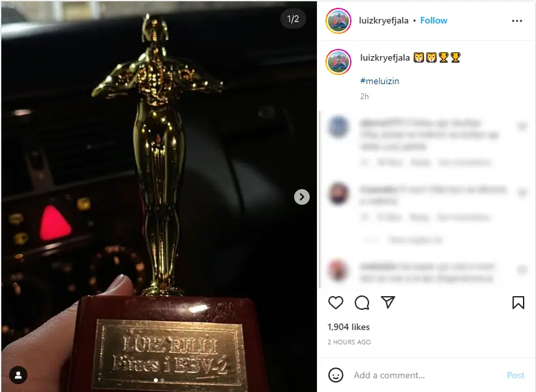View header profile picture story
The height and width of the screenshot is (392, 536).
338,21
